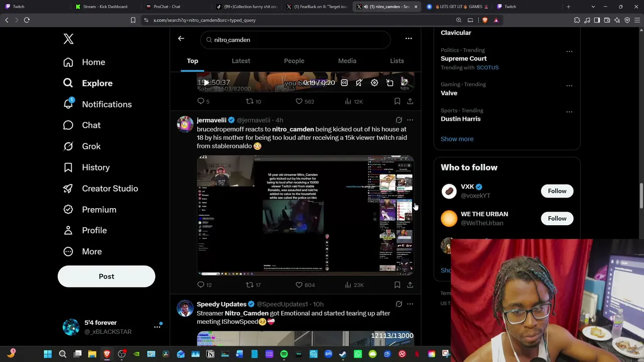Open jermavelii profile avatar
644x362 pixels.
(185, 124)
